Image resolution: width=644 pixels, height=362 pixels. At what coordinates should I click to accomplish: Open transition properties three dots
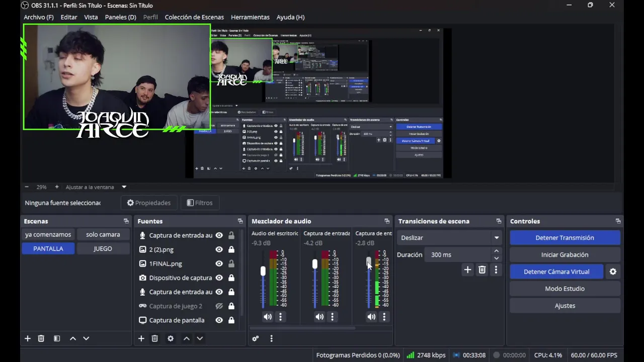pos(496,270)
